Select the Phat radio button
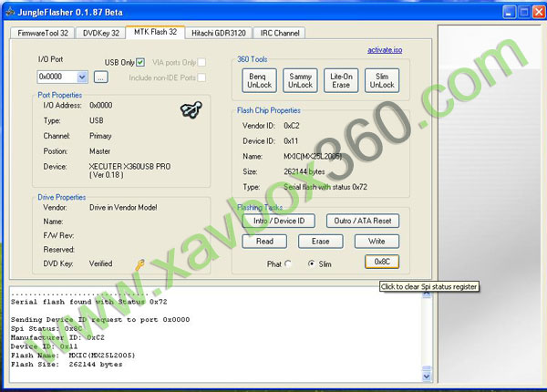The width and height of the screenshot is (547, 392). [x=288, y=263]
